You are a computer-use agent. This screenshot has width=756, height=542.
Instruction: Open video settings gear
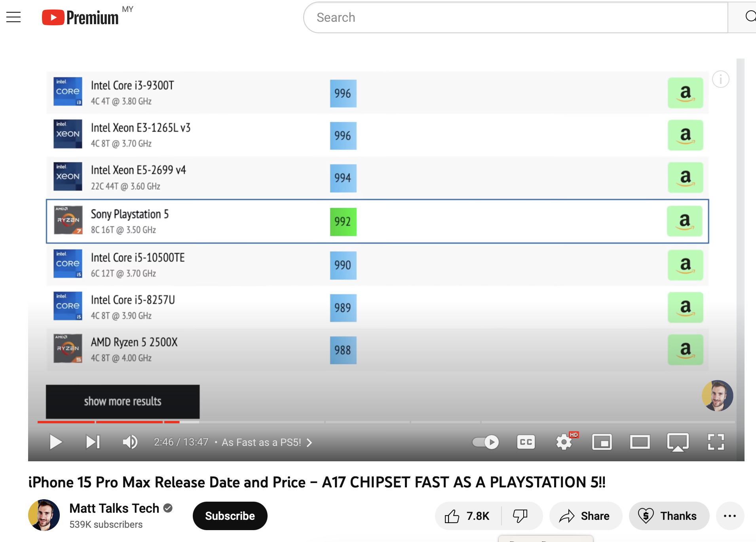(564, 442)
